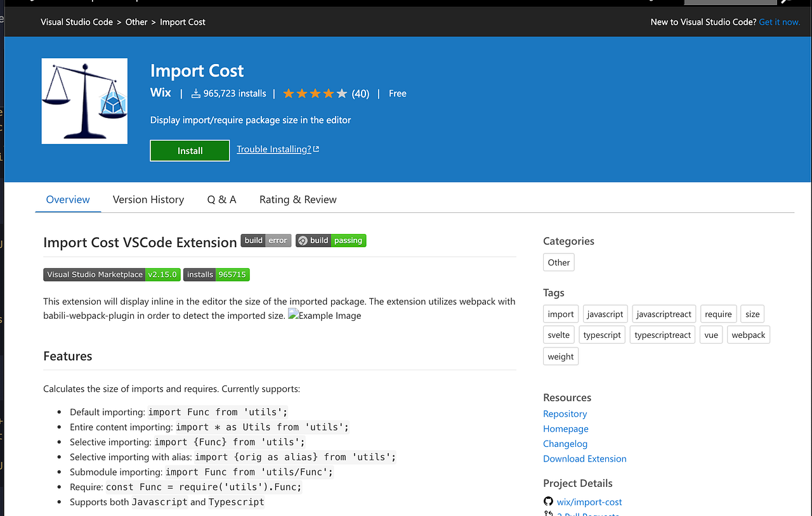This screenshot has width=812, height=516.
Task: Click code import Func from 'utils';
Action: tap(218, 412)
